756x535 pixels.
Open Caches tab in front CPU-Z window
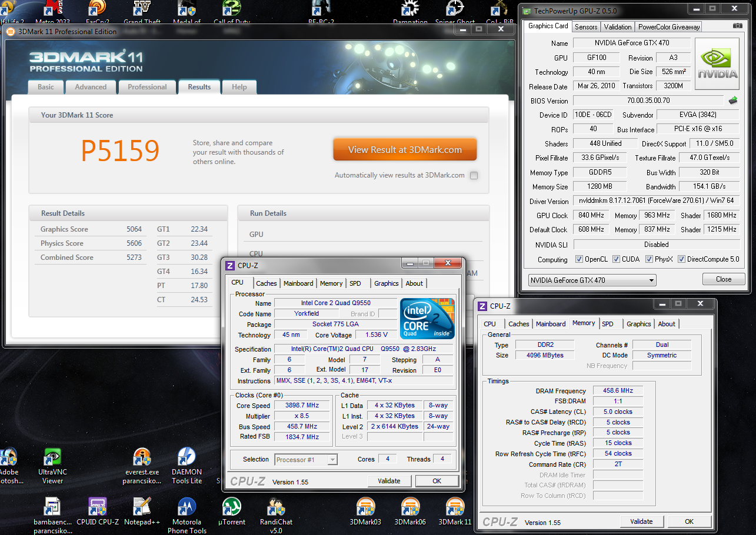267,283
